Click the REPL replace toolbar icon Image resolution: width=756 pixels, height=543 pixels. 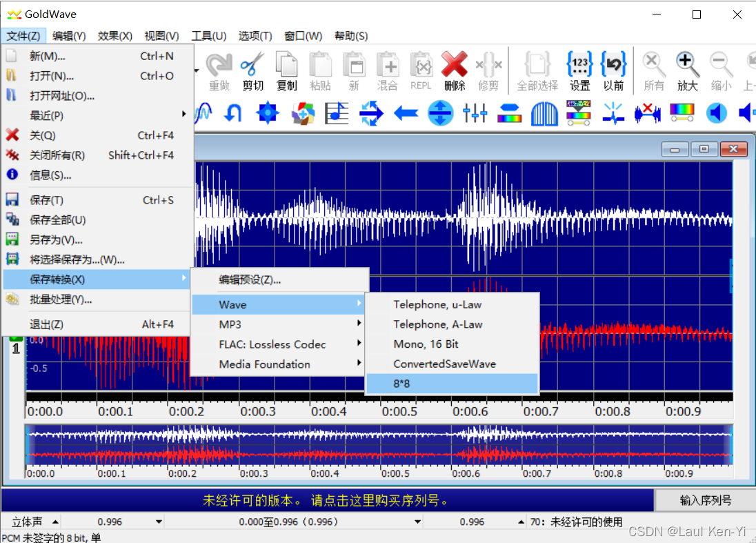point(421,71)
